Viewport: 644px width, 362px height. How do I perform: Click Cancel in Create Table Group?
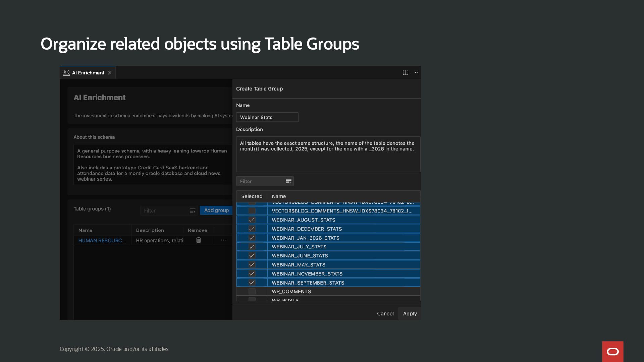[x=385, y=314]
